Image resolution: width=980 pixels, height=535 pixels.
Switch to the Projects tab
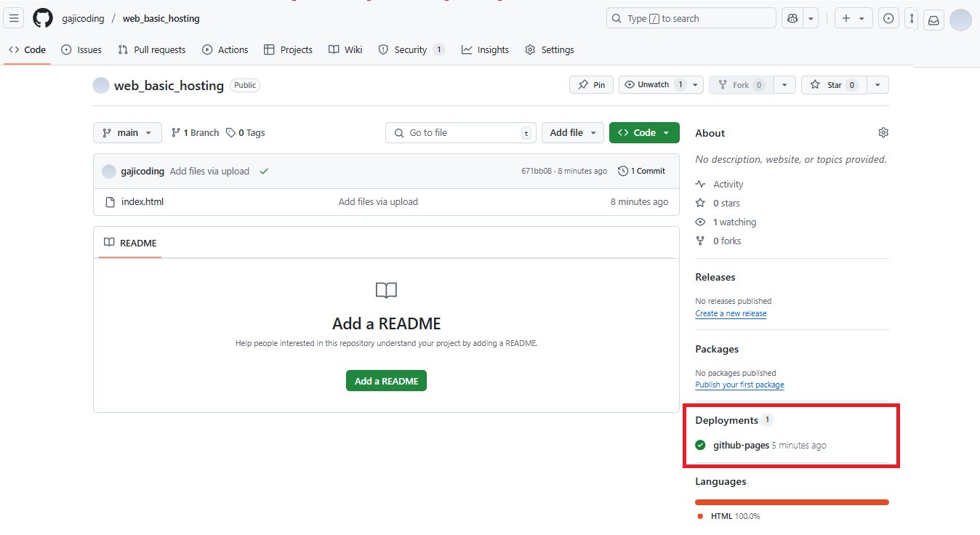pos(288,49)
